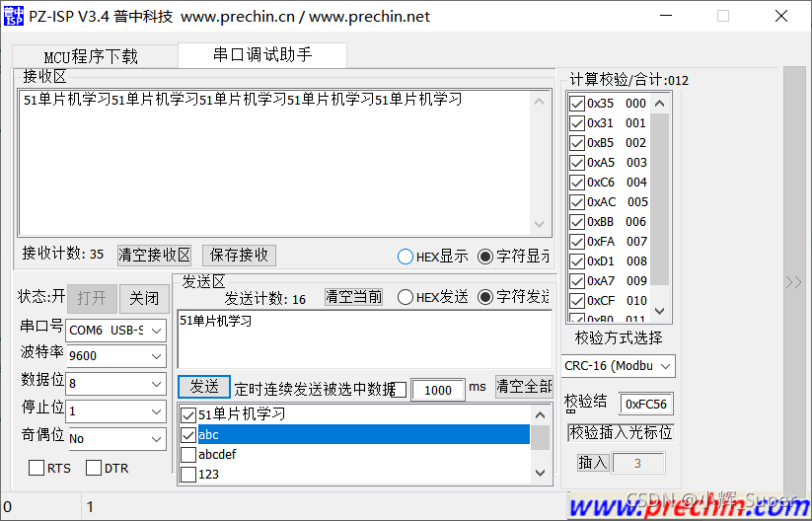Open the CRC-16 (Modbus) 校验方式 dropdown

[619, 366]
